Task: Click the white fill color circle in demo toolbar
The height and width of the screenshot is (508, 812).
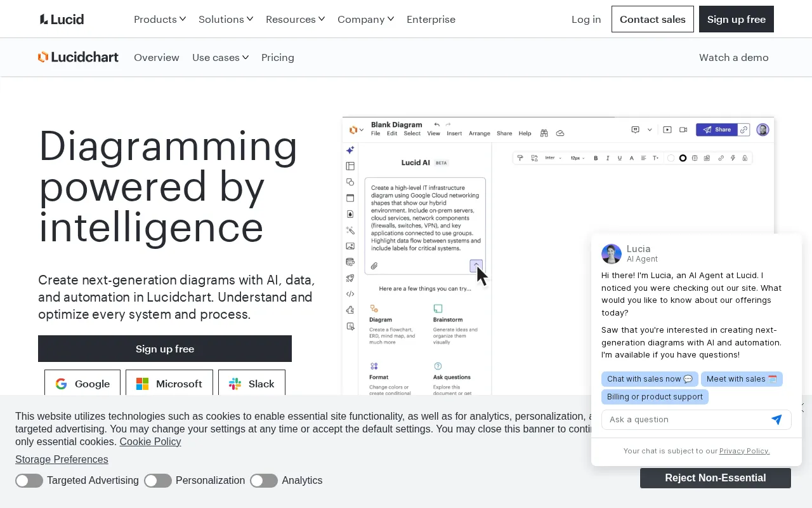Action: pos(671,158)
